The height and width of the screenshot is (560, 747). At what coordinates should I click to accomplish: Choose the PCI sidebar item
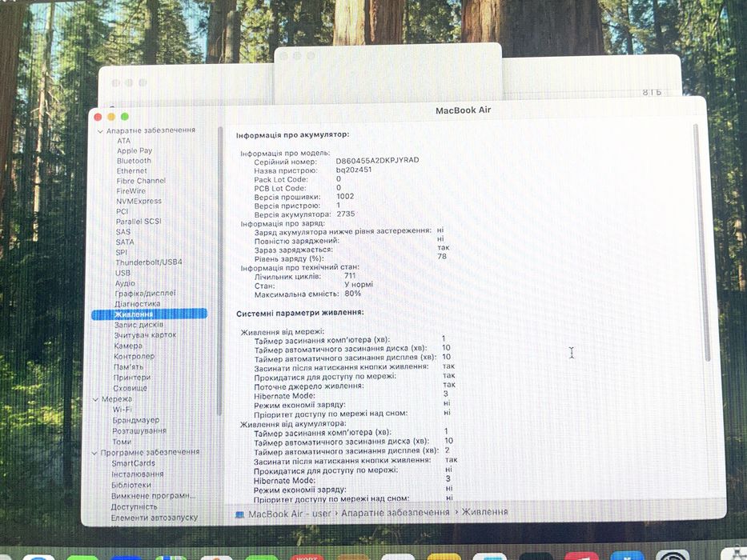pos(122,211)
